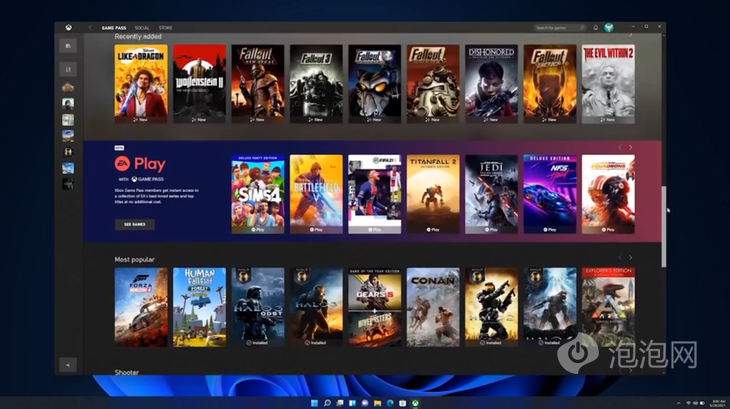Open the profile avatar in the header
This screenshot has width=730, height=409.
click(x=609, y=28)
